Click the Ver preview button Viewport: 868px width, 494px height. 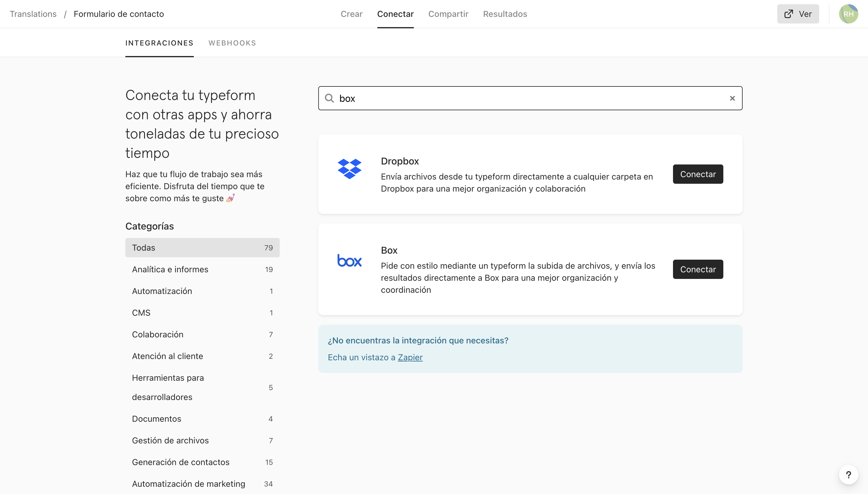(798, 14)
